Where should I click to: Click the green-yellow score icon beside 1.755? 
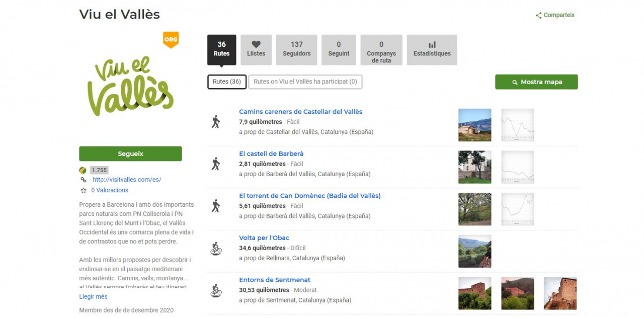pyautogui.click(x=83, y=170)
